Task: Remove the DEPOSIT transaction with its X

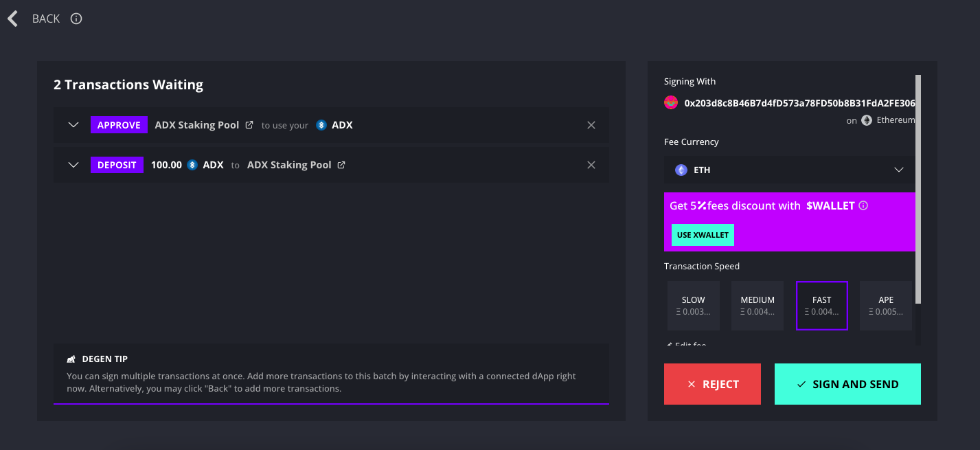Action: click(x=591, y=165)
